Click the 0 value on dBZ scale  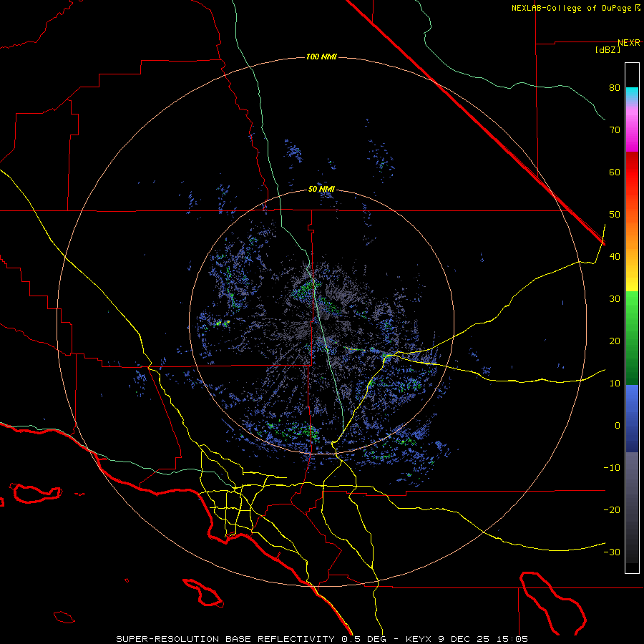click(x=618, y=426)
